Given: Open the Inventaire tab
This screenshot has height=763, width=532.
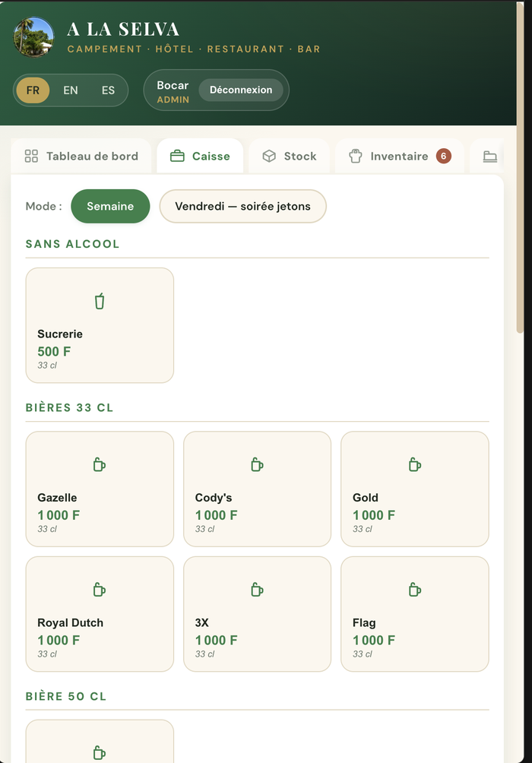Looking at the screenshot, I should pos(400,157).
